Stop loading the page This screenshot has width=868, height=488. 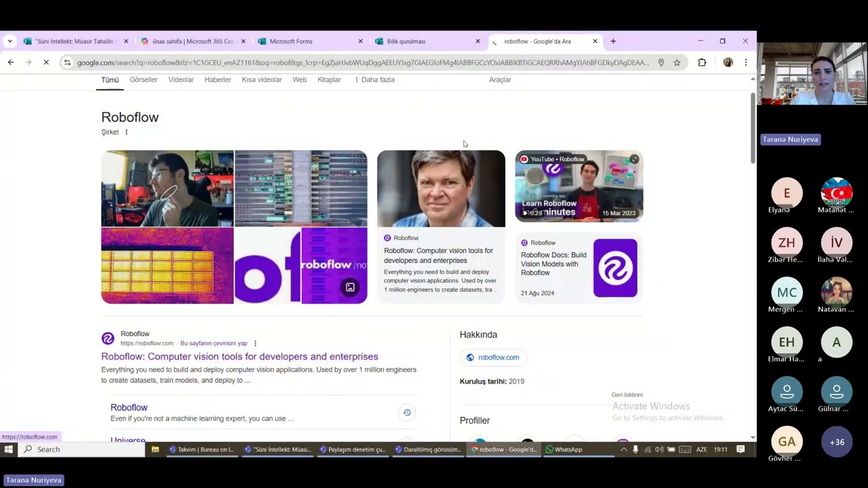46,62
